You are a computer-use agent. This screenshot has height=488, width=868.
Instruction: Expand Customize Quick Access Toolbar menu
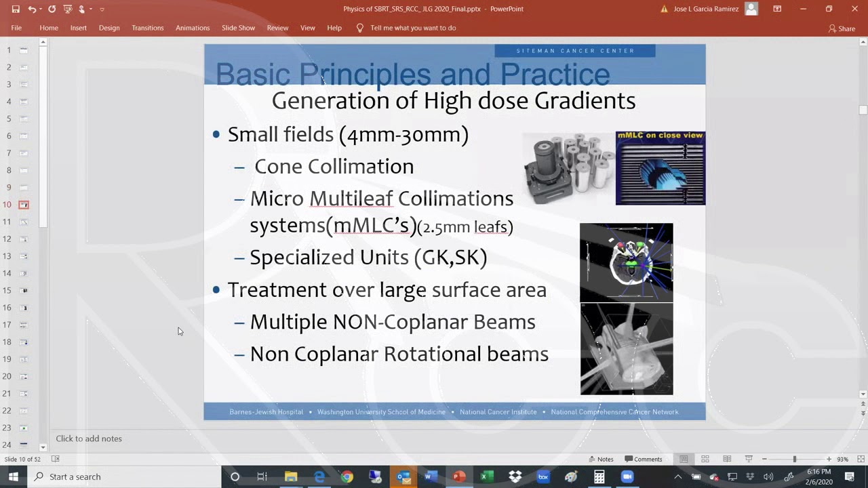pos(102,9)
